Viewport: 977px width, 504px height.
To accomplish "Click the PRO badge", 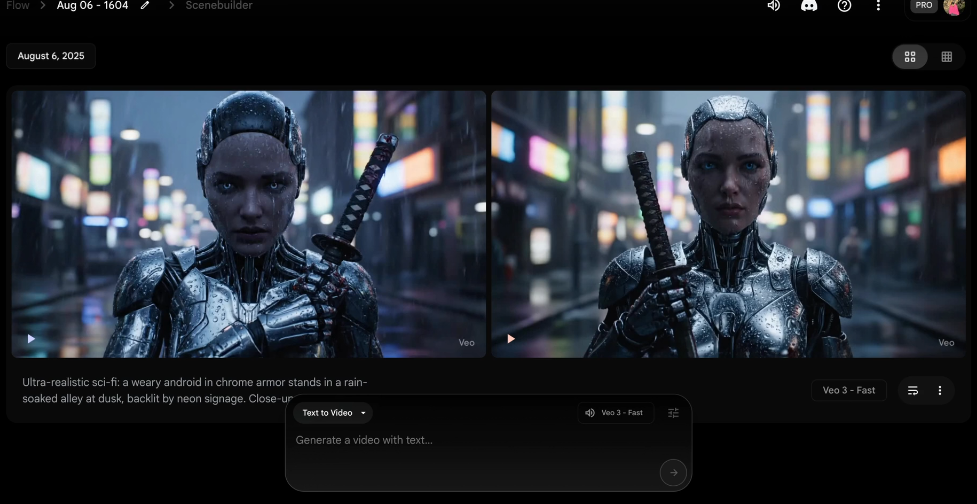I will tap(924, 6).
